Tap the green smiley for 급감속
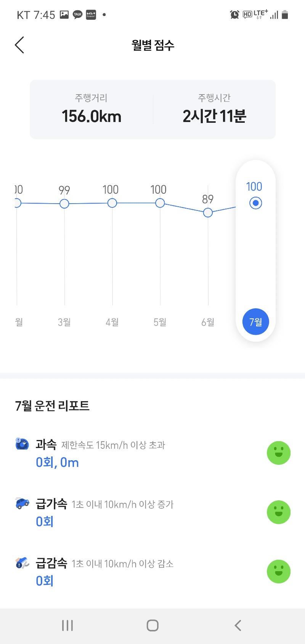Screen dimensions: 305x644 279,572
